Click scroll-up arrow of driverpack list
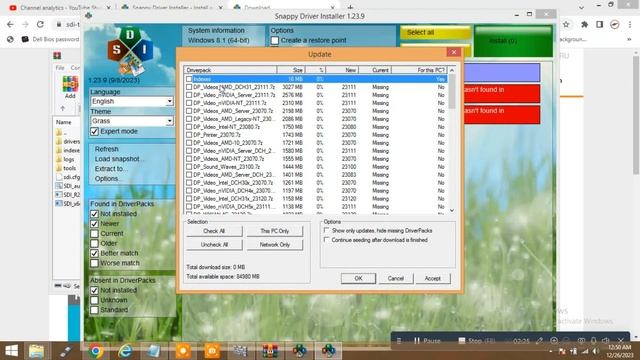The image size is (640, 360). coord(452,70)
